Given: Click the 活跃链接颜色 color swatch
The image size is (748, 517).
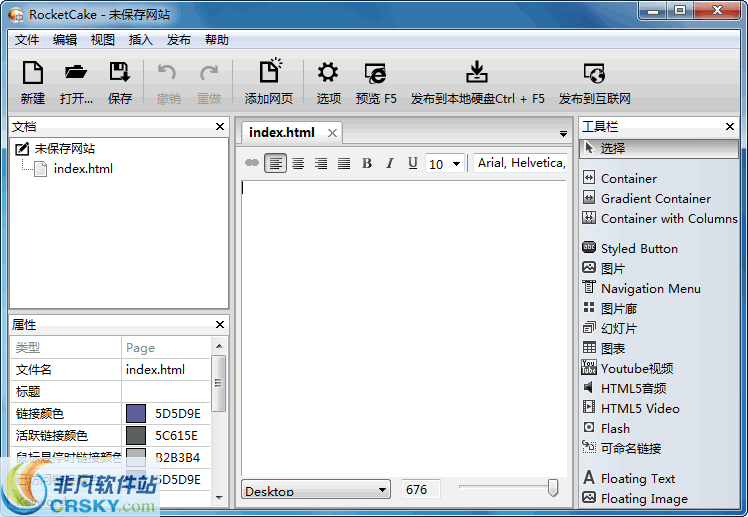Looking at the screenshot, I should (136, 435).
